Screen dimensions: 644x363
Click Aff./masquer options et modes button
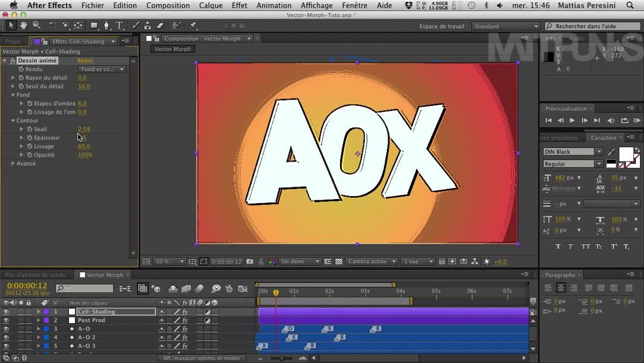tap(201, 358)
